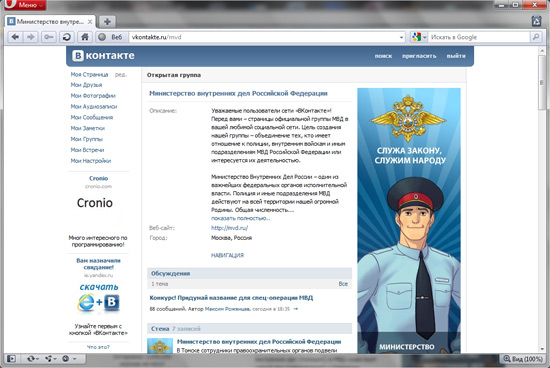Open Мои Группы
Screen dimensions: 550x368
[x=87, y=139]
